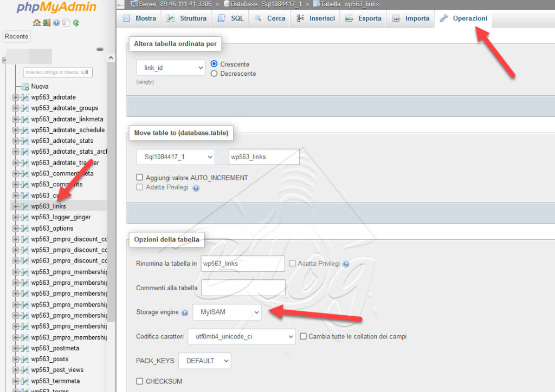
Task: Click the Recente button in the sidebar
Action: (x=16, y=36)
